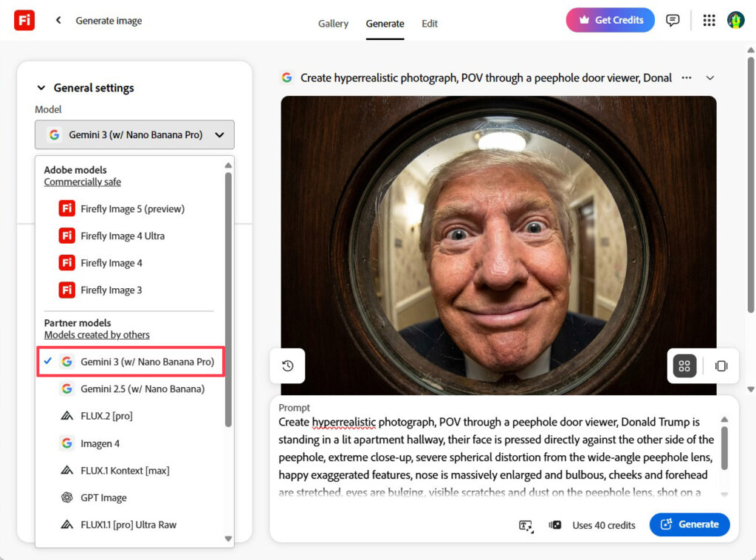Image resolution: width=756 pixels, height=560 pixels.
Task: Go back using the left arrow
Action: 58,21
